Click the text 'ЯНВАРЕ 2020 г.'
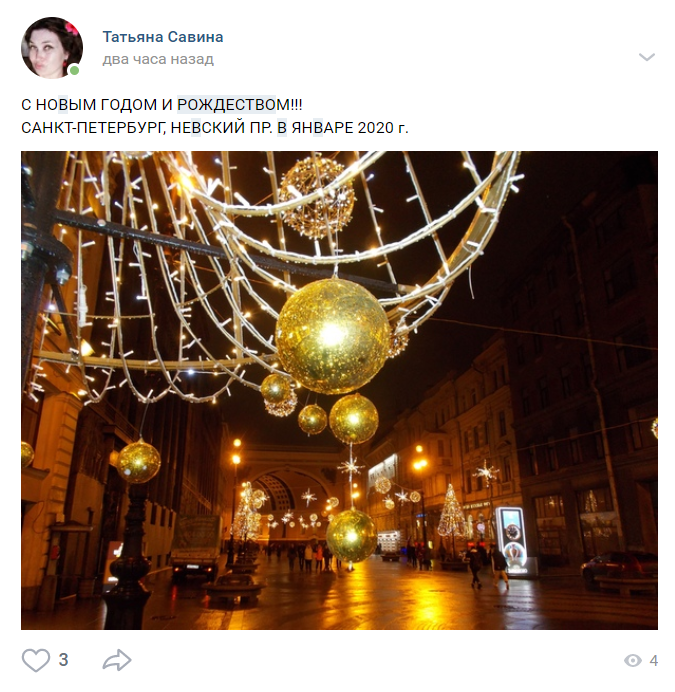Screen dimensions: 675x692 pyautogui.click(x=350, y=128)
